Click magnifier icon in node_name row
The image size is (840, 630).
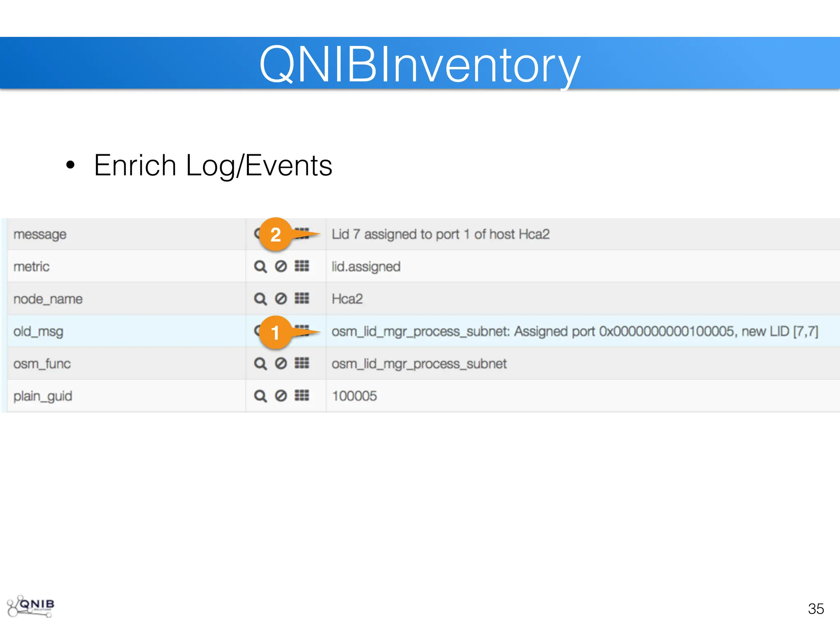(x=260, y=299)
